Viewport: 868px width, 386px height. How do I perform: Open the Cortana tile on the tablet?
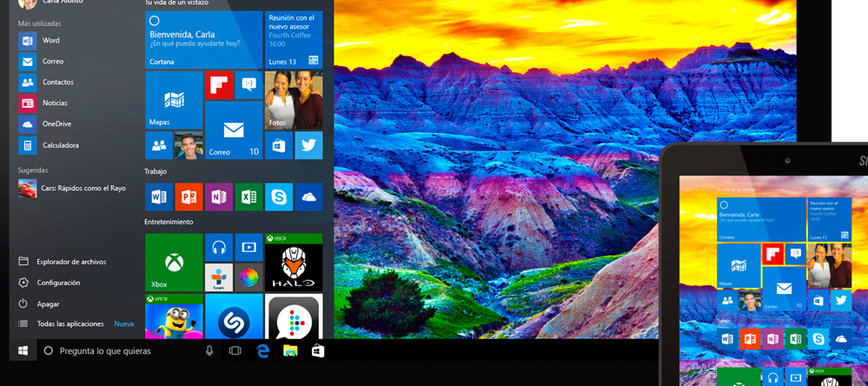pos(761,219)
